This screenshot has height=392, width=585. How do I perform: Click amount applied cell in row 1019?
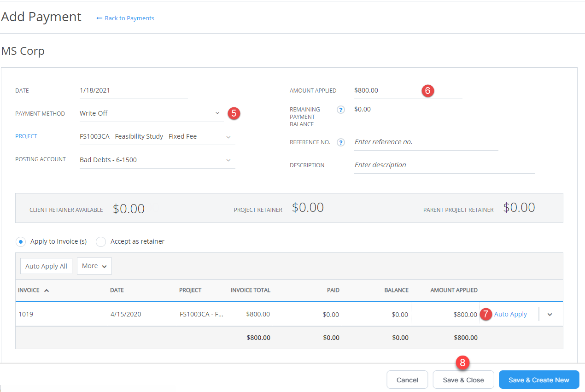pos(445,315)
